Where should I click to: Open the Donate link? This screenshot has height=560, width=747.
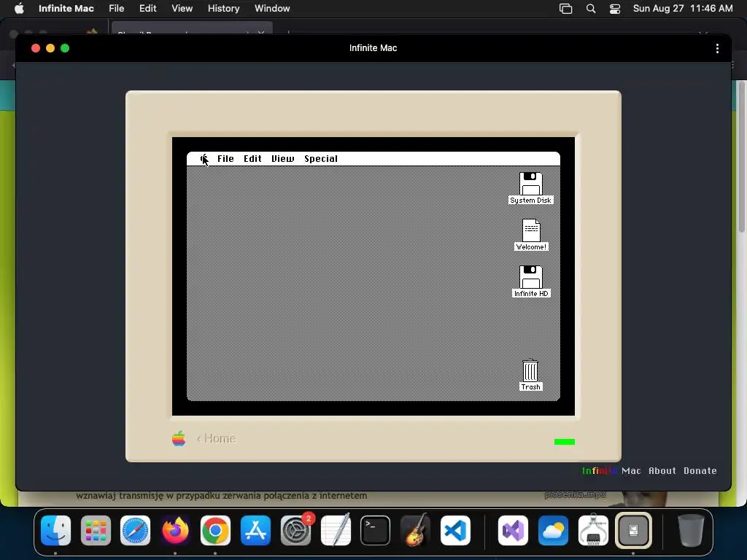700,470
